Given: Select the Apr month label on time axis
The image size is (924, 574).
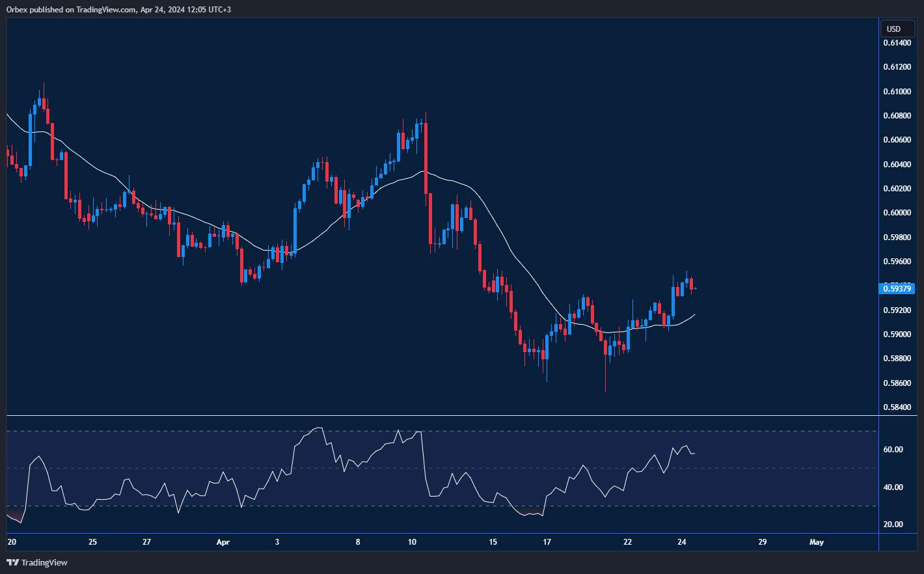Looking at the screenshot, I should (223, 542).
